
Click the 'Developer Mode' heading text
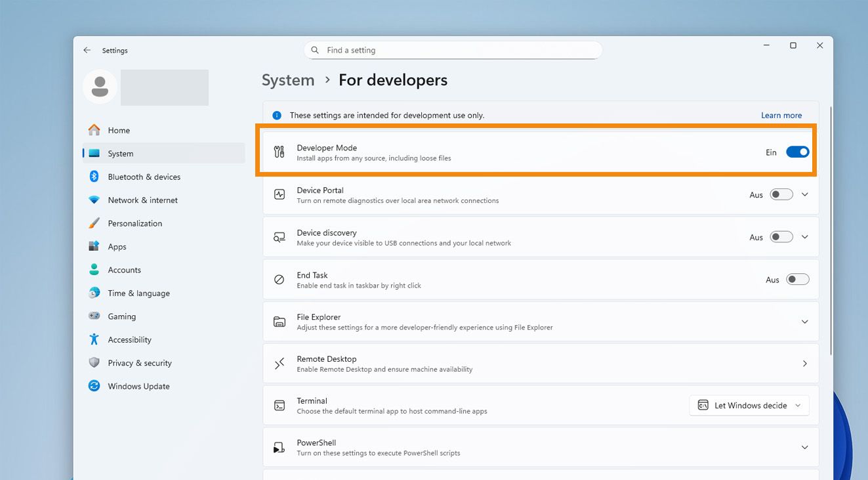point(327,148)
